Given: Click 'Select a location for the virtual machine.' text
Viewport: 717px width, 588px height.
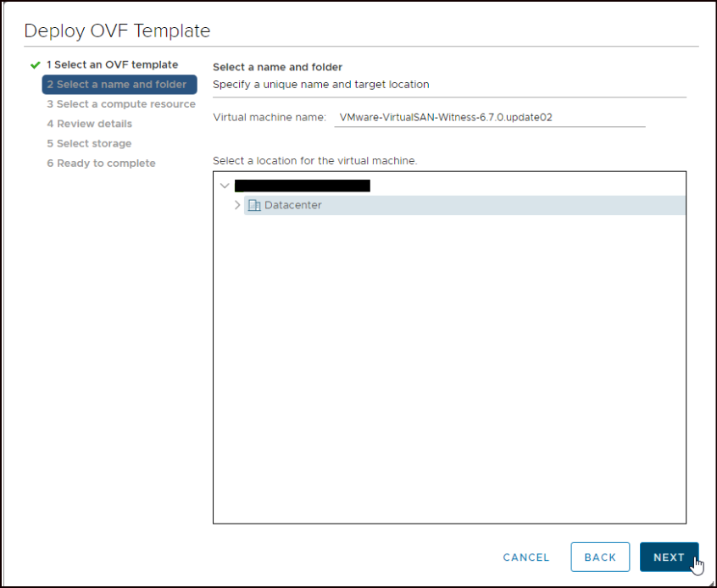Looking at the screenshot, I should 315,161.
